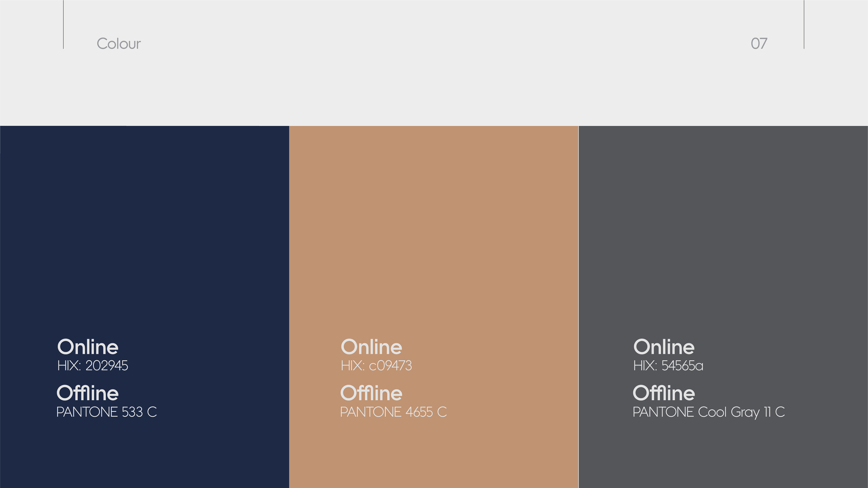Viewport: 868px width, 488px height.
Task: Click the page number '07'
Action: tap(759, 44)
